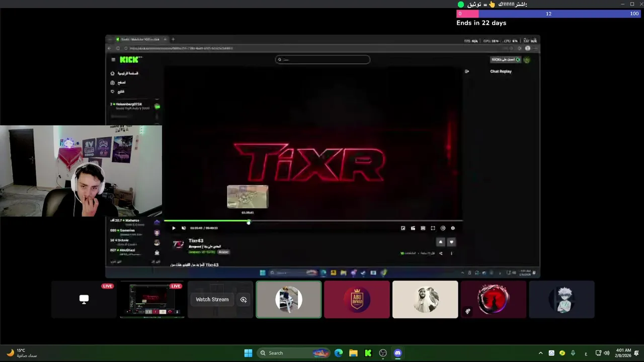Click the microphone icon in system tray
Viewport: 644px width, 362px height.
[x=573, y=353]
